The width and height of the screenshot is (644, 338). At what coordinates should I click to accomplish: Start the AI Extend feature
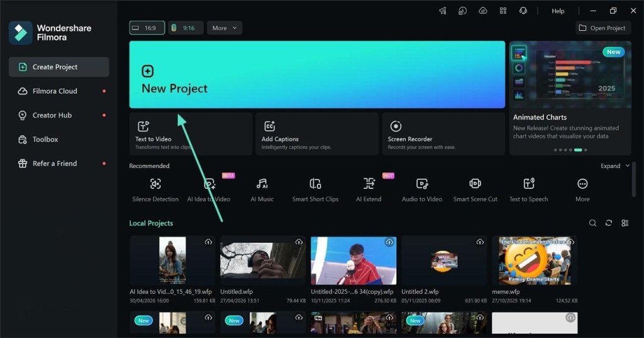click(369, 190)
